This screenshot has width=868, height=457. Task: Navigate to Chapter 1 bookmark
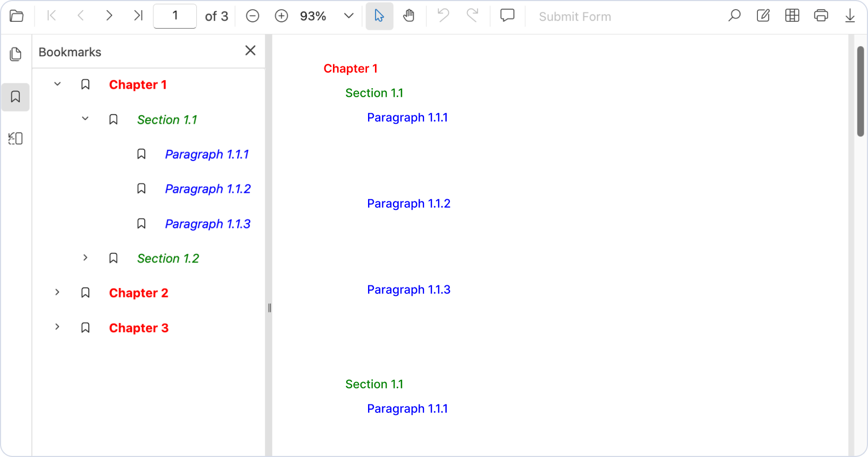point(138,85)
